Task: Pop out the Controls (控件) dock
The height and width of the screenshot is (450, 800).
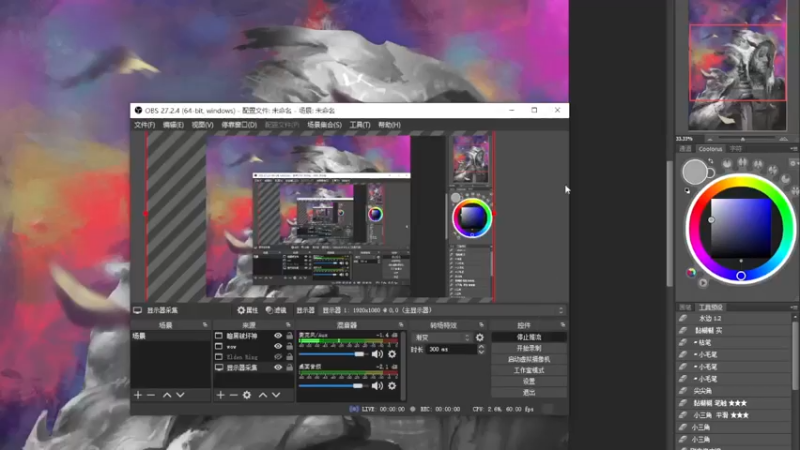Action: point(563,324)
